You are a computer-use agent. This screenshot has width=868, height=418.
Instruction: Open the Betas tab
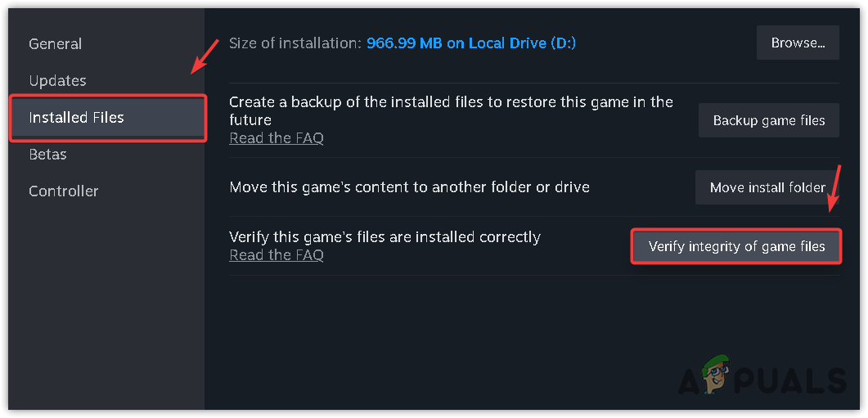(x=47, y=155)
